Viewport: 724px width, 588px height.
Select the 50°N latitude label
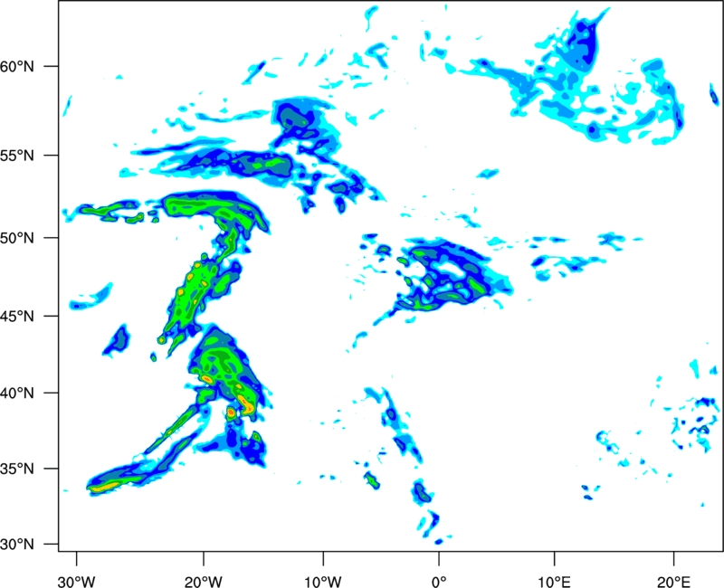17,238
